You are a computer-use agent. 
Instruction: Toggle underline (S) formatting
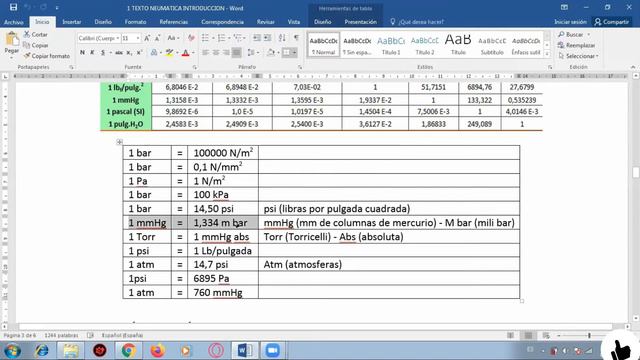click(x=102, y=52)
